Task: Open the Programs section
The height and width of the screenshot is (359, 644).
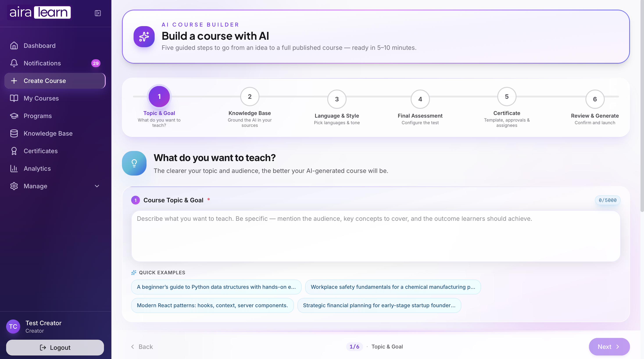Action: click(x=55, y=116)
